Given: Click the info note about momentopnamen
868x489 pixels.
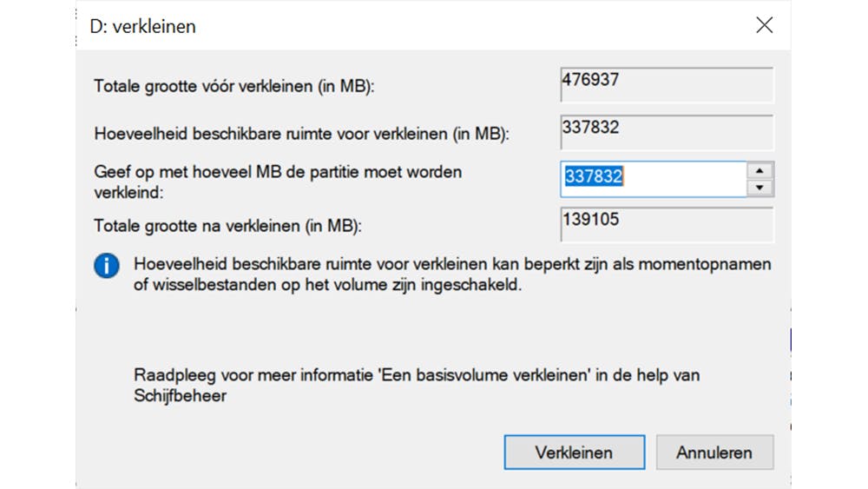Looking at the screenshot, I should (x=451, y=274).
